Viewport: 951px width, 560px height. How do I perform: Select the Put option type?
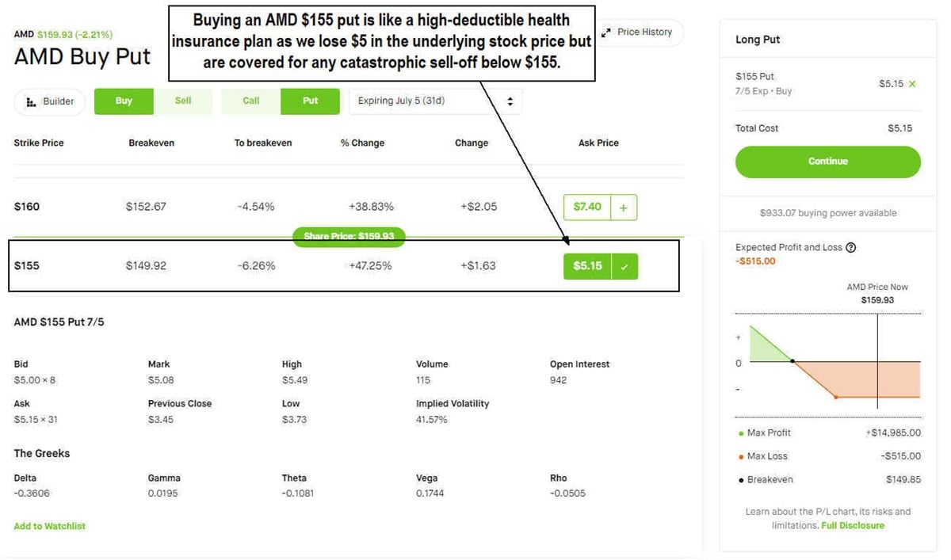click(x=311, y=101)
